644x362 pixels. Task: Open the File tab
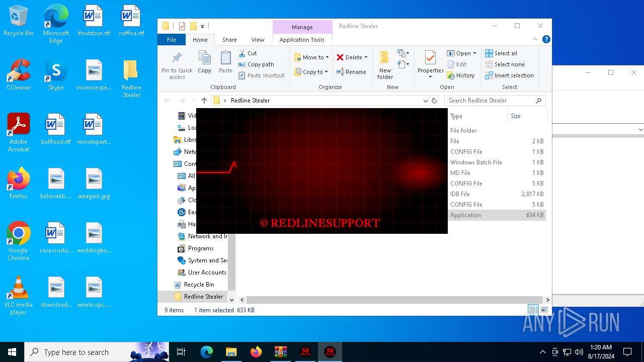[172, 40]
